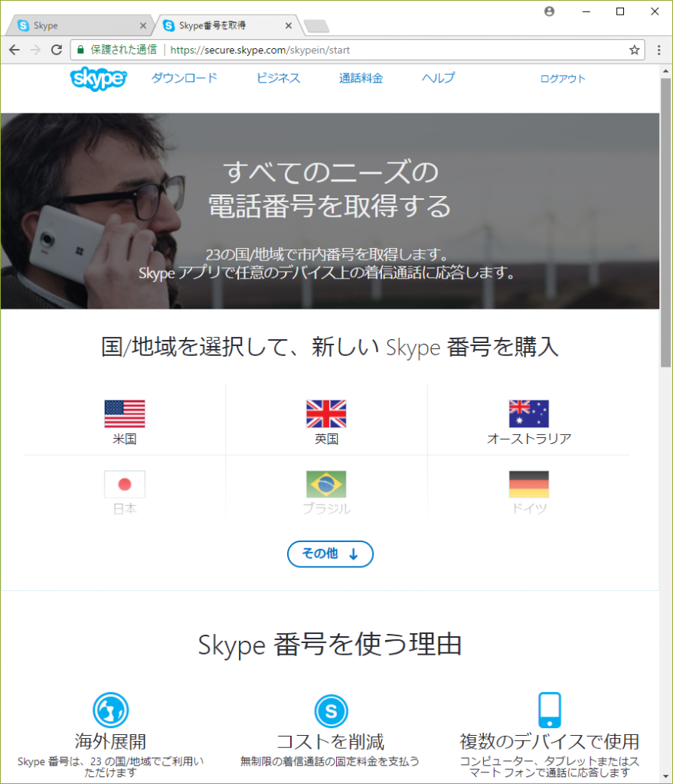This screenshot has width=673, height=784.
Task: Minimize the Chrome browser window
Action: click(586, 11)
